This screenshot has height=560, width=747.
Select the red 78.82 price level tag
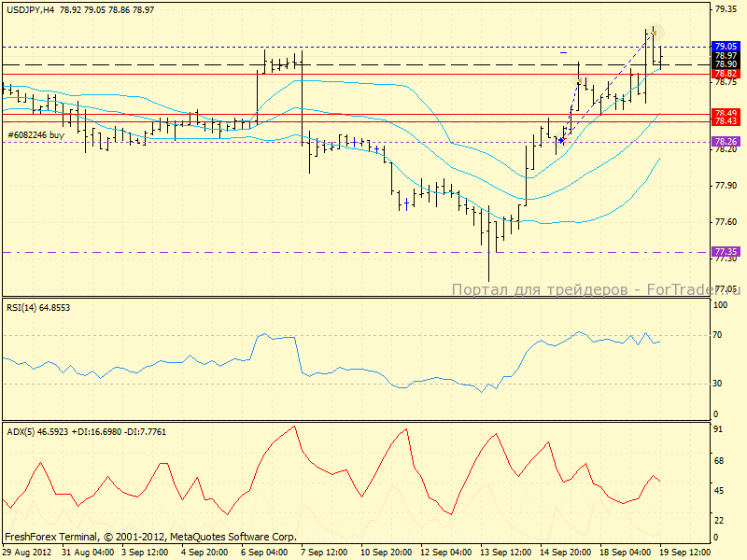726,73
